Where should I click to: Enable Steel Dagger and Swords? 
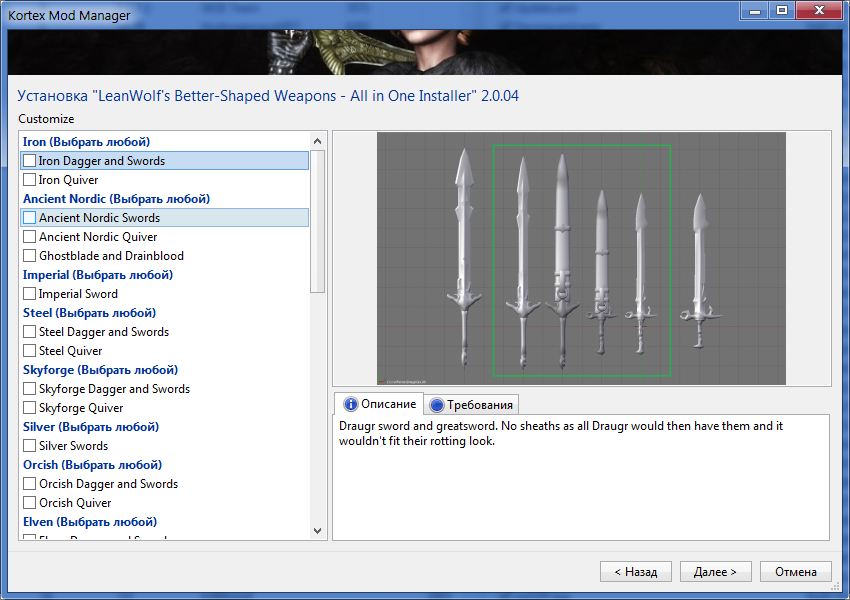point(30,332)
